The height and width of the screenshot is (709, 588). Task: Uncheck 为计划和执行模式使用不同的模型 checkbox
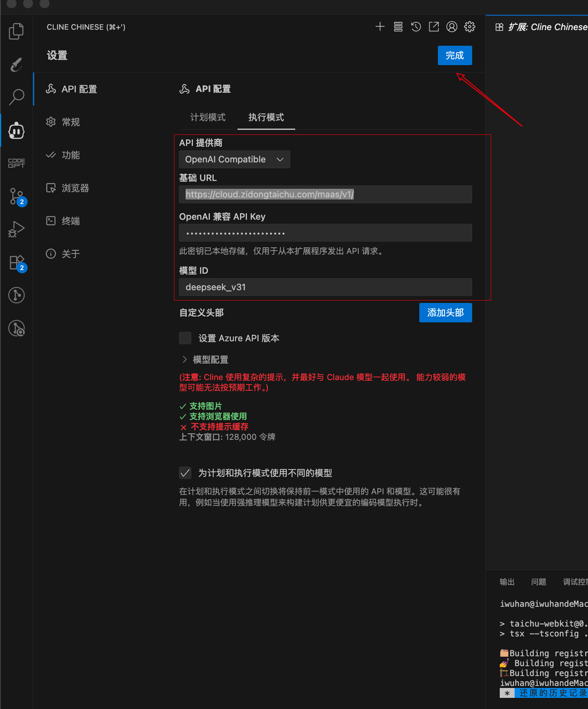tap(185, 472)
